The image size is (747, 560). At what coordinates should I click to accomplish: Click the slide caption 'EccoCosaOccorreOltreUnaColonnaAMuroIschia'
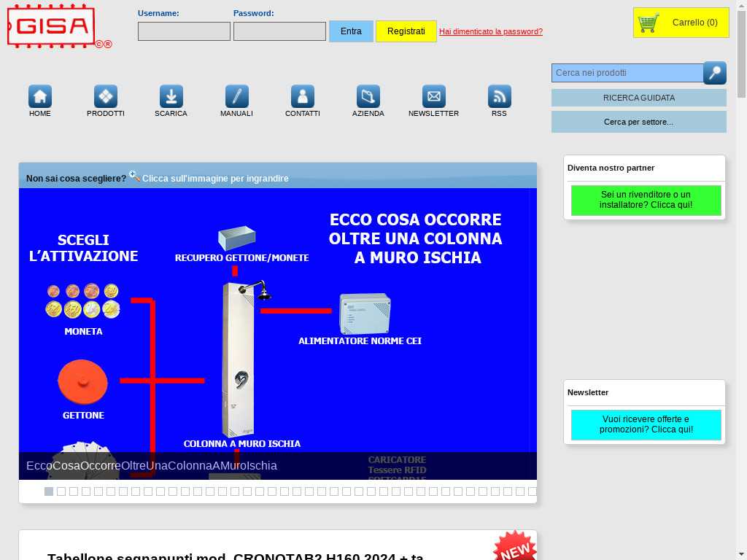click(152, 465)
